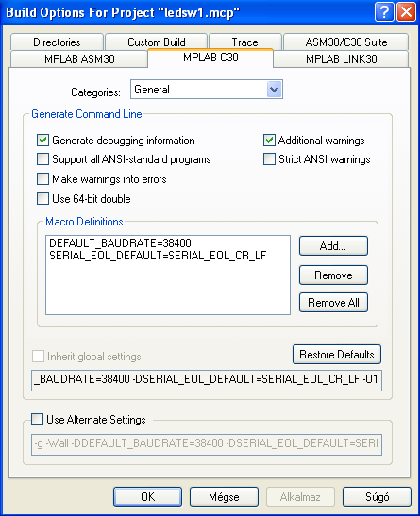Screen dimensions: 420x516
Task: Check Use 64-bit double option
Action: click(x=42, y=199)
